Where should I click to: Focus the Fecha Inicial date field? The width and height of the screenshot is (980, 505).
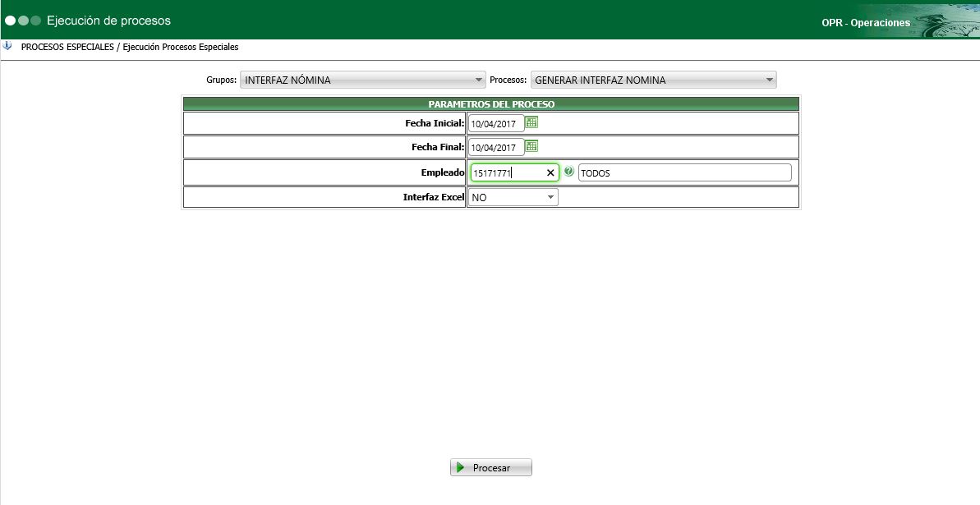click(496, 124)
